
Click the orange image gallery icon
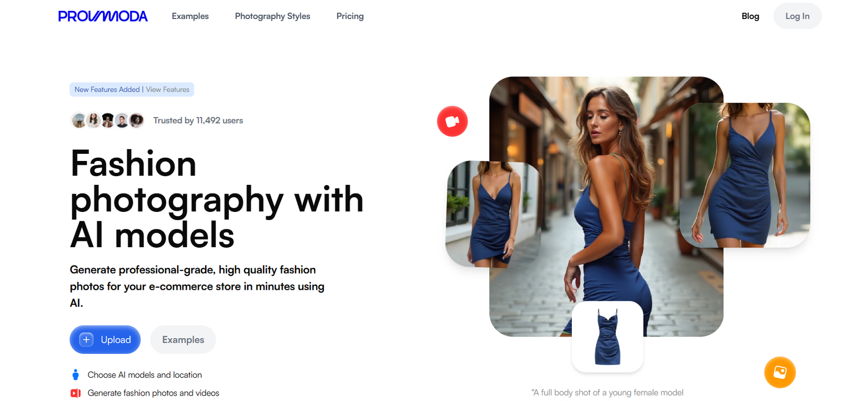pos(780,372)
